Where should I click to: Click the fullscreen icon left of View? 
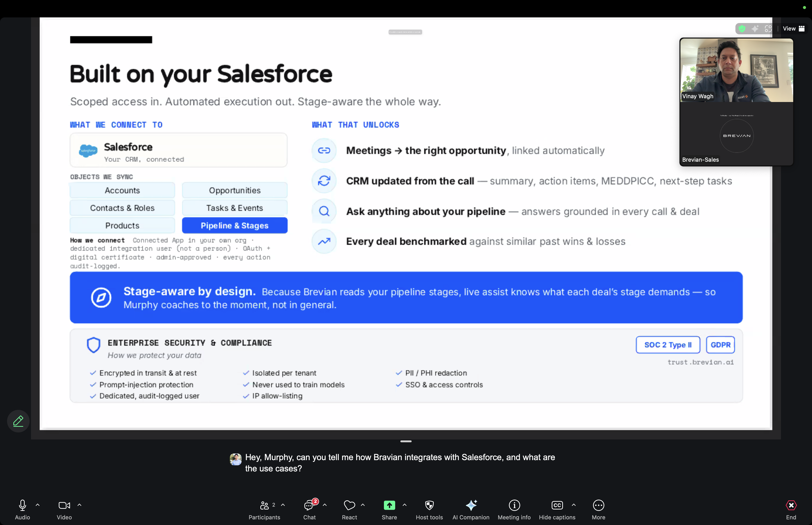click(x=768, y=29)
